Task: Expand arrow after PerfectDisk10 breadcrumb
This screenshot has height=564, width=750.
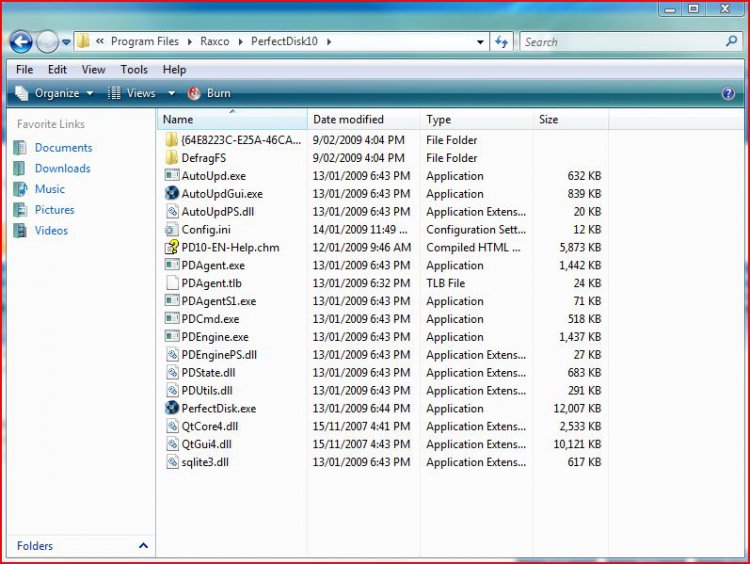Action: point(329,42)
